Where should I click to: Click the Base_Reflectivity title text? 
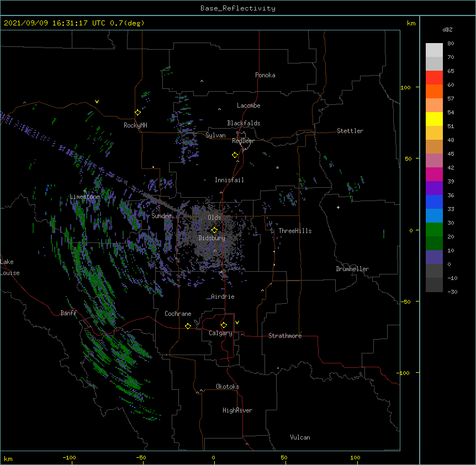238,8
